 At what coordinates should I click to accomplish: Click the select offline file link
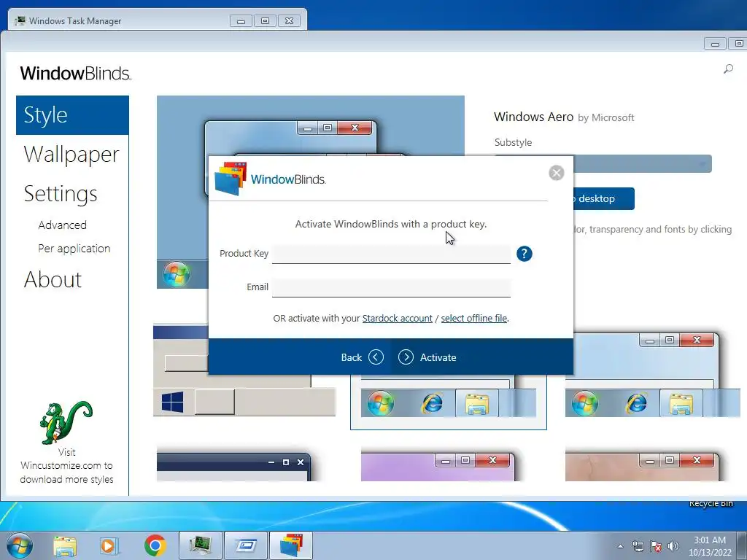click(x=474, y=318)
